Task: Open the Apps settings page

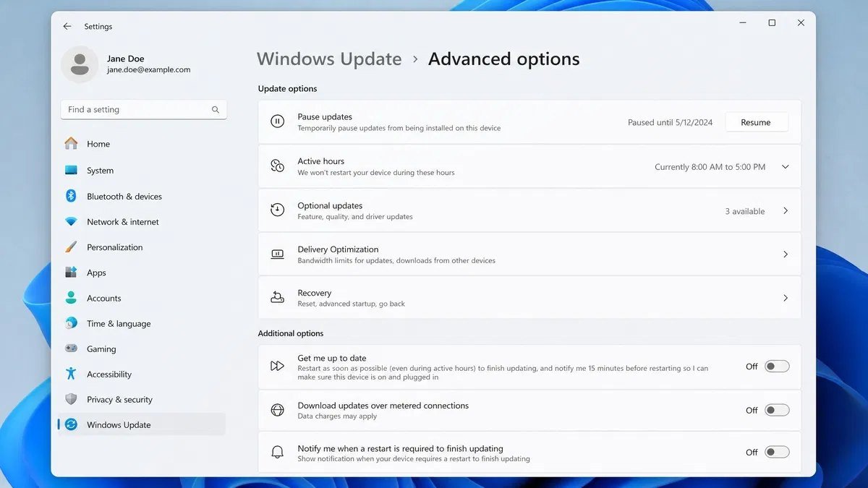Action: click(x=142, y=273)
